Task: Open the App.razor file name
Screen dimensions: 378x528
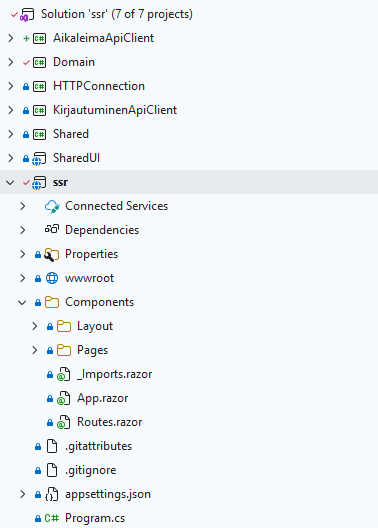Action: 103,398
